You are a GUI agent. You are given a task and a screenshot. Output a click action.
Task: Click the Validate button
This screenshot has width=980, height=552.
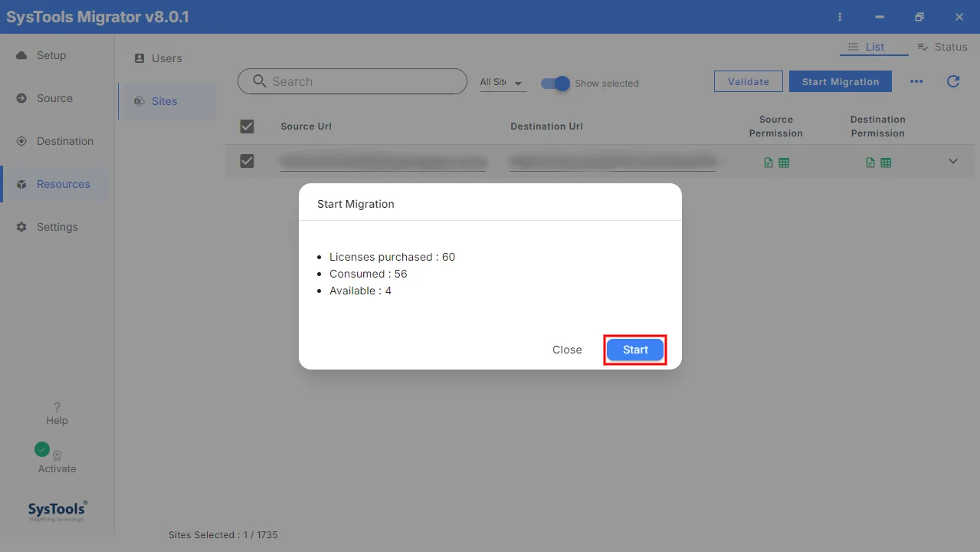coord(748,81)
